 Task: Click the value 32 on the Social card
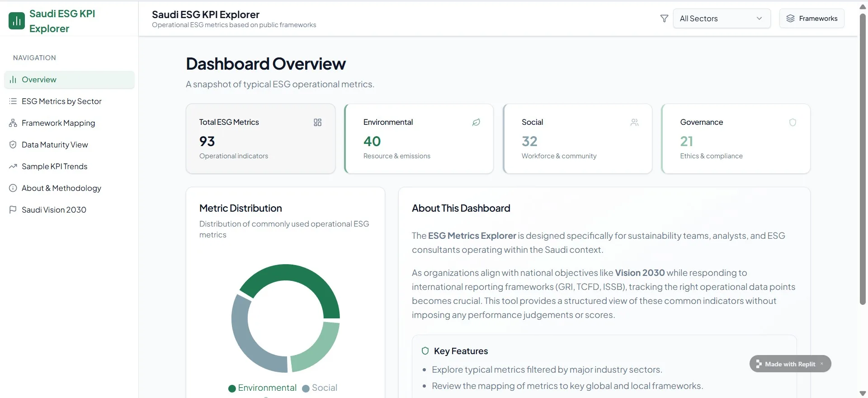529,142
